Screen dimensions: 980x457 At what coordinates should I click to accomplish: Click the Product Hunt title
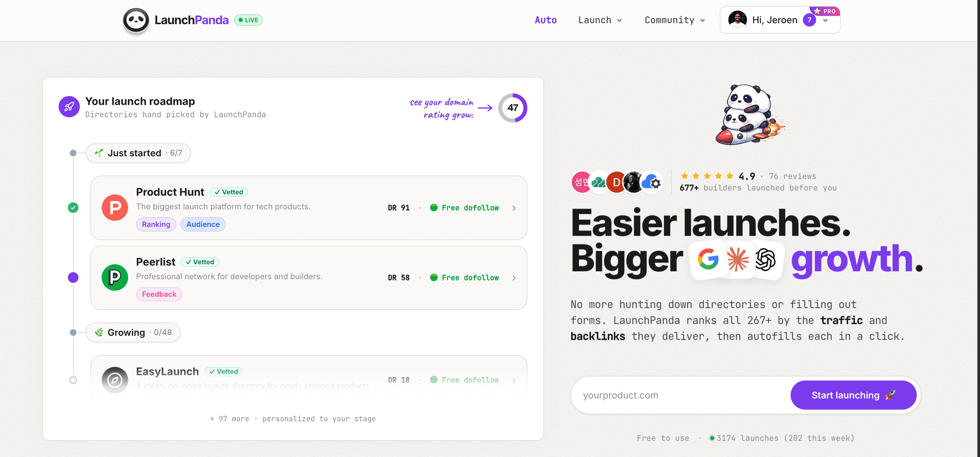tap(170, 192)
